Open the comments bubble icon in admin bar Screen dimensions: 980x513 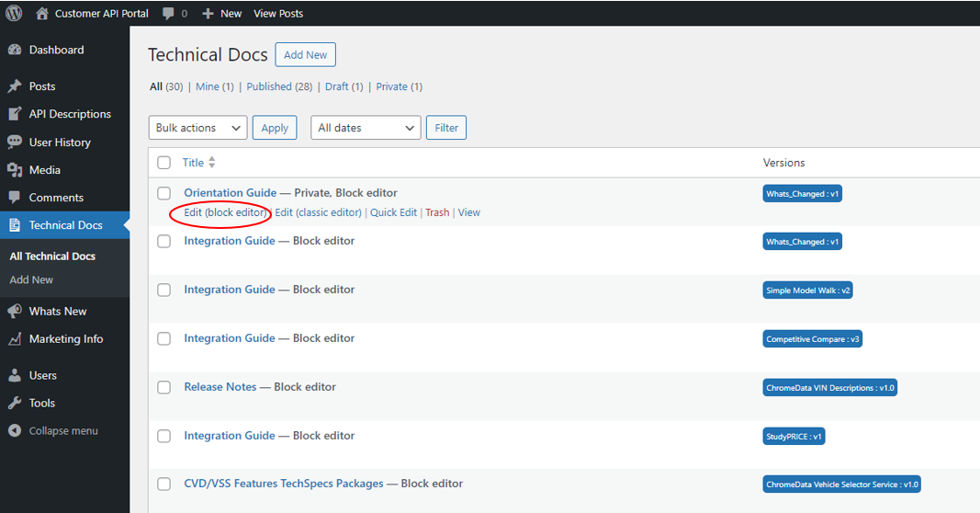pyautogui.click(x=168, y=14)
